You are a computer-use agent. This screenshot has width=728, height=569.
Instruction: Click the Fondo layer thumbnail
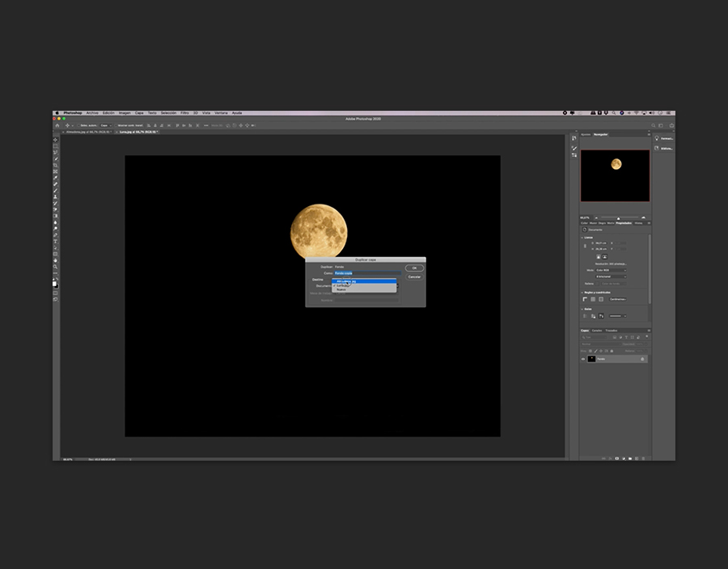[x=591, y=360]
